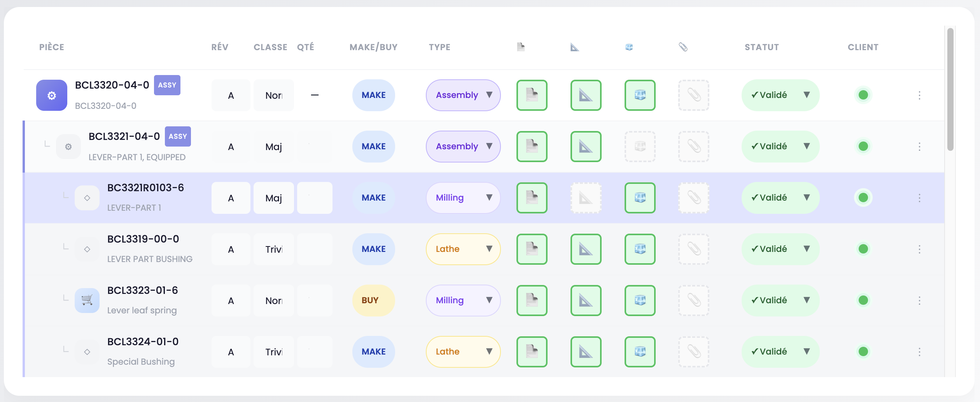Toggle the green client indicator for BCL3320-04-0
Screen dimensions: 980x402
[863, 95]
